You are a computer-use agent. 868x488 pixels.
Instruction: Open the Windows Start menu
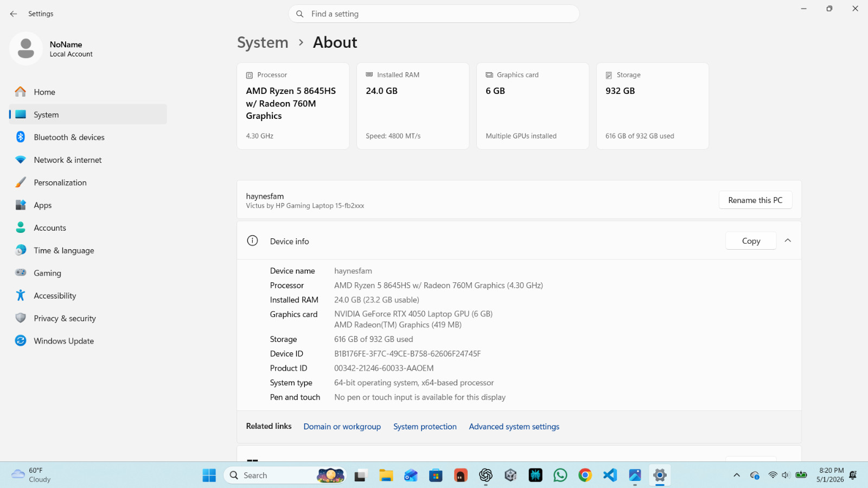[209, 476]
